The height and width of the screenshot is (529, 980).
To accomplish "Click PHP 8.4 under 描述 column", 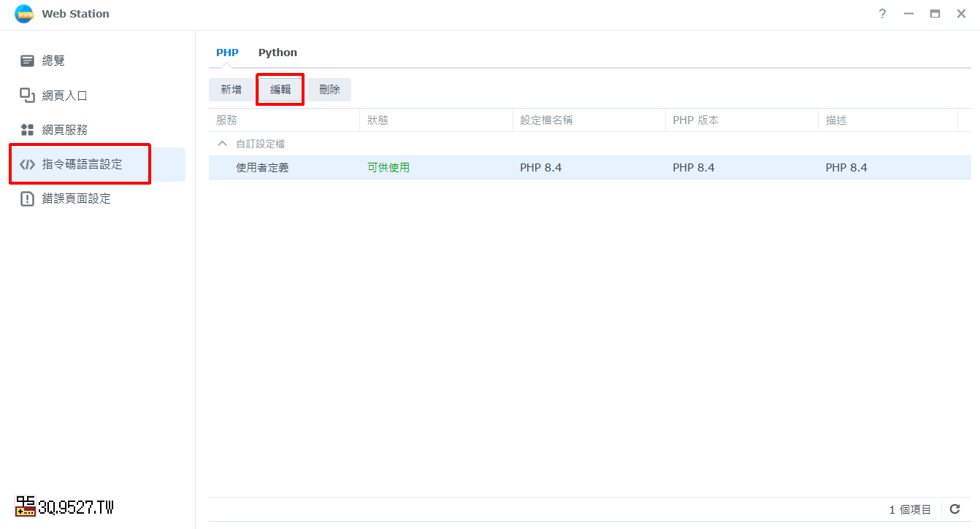I will [x=846, y=168].
